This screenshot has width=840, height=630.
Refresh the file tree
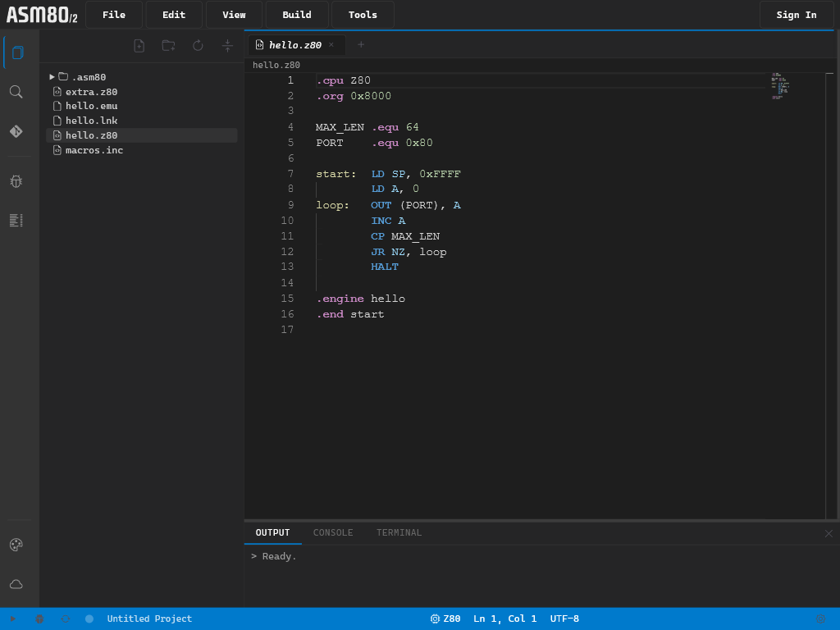198,46
